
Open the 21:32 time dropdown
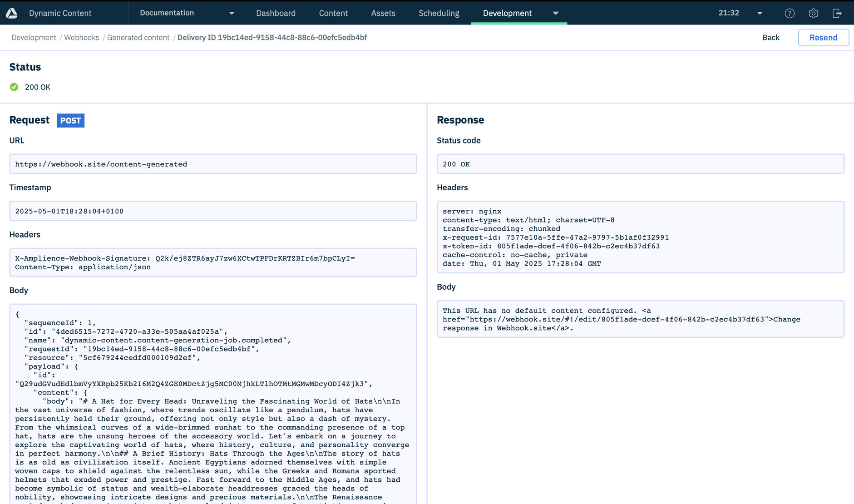pos(760,13)
